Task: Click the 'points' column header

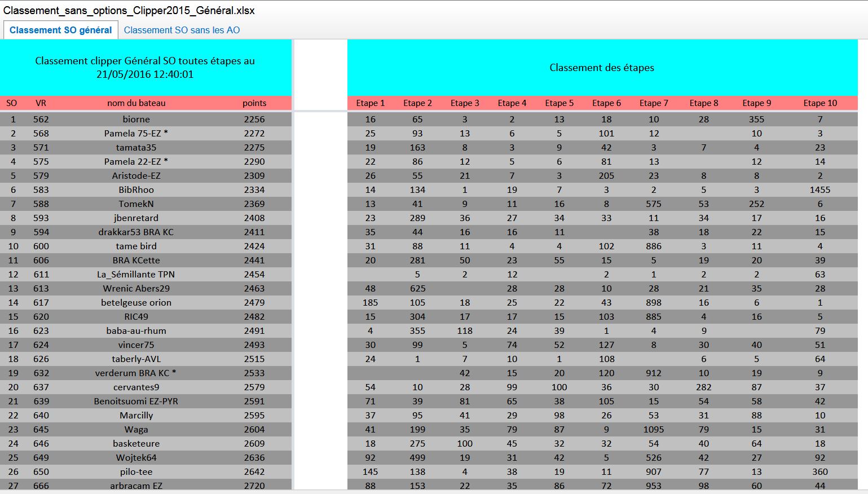Action: 254,103
